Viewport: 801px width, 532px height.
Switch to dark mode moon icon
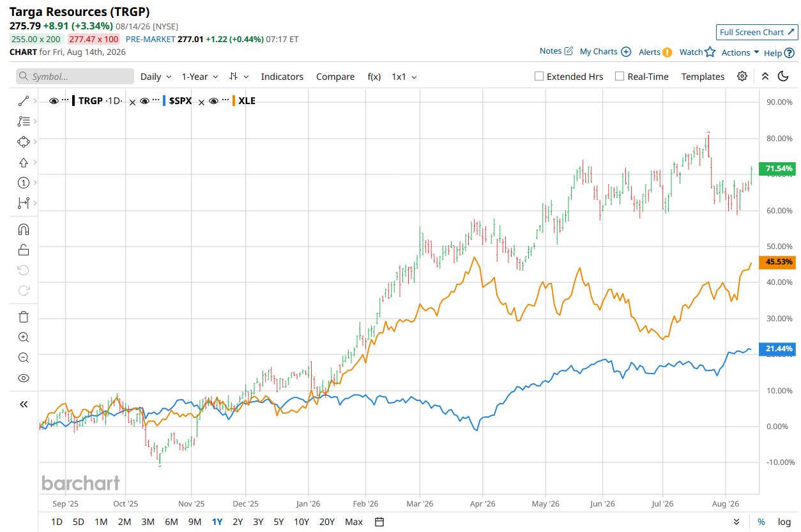[x=784, y=76]
